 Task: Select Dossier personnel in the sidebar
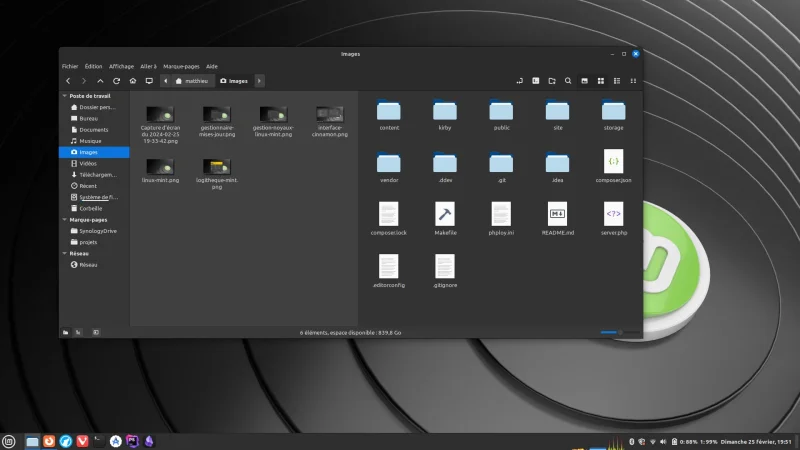point(94,107)
